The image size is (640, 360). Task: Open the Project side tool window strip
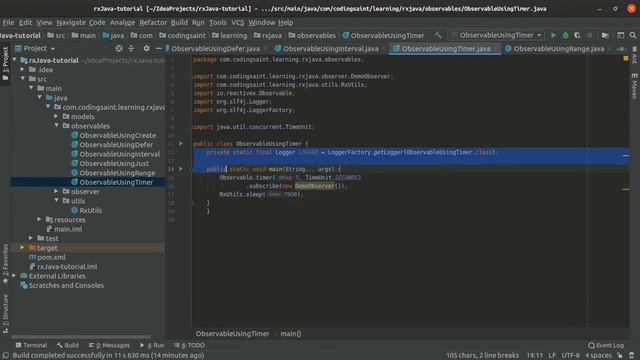click(x=5, y=64)
